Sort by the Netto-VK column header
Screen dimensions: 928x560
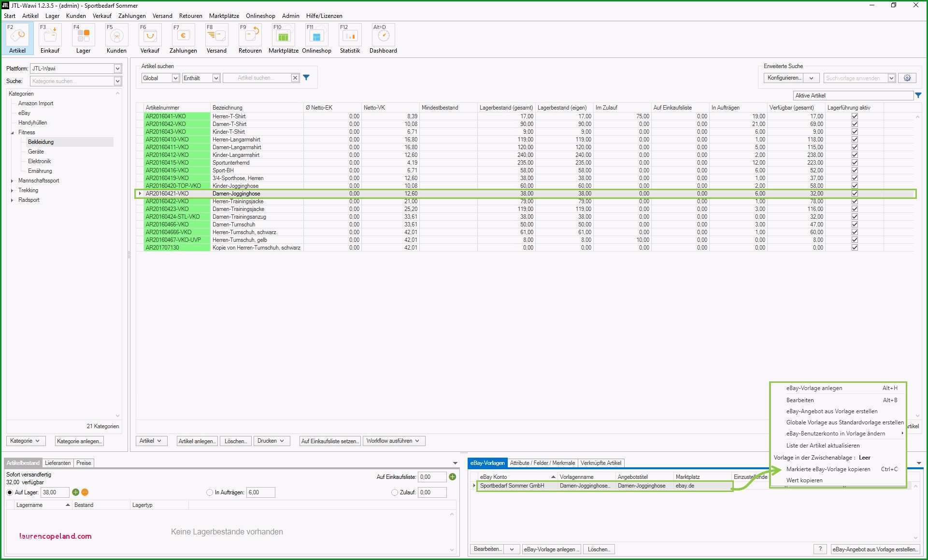pos(390,108)
